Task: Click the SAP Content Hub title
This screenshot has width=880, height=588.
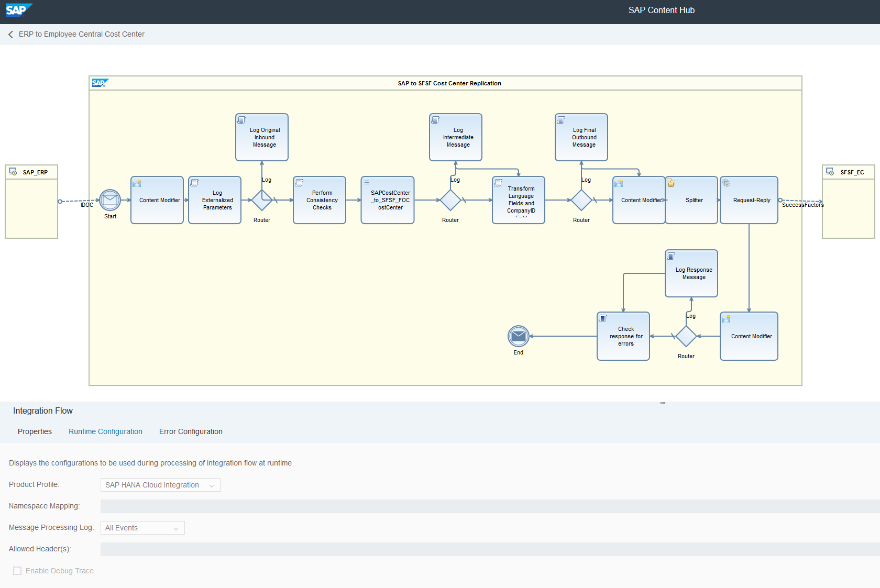Action: 662,10
